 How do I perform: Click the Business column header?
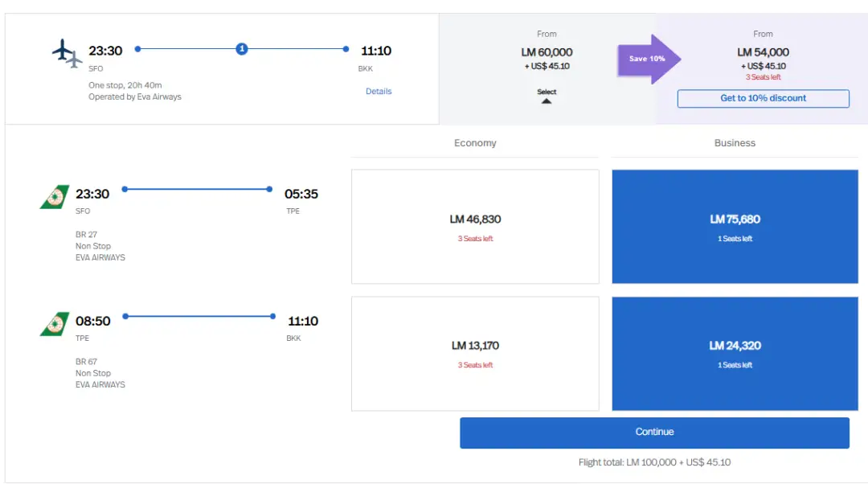[x=735, y=143]
